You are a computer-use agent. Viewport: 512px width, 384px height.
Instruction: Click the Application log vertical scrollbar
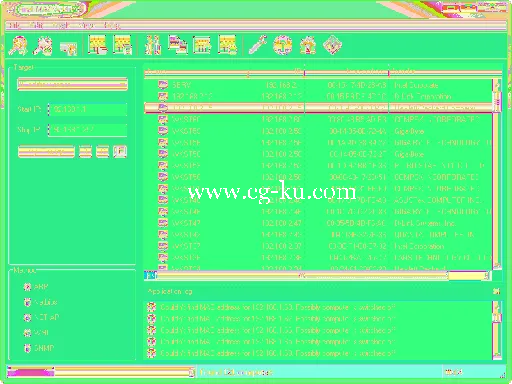coord(497,330)
